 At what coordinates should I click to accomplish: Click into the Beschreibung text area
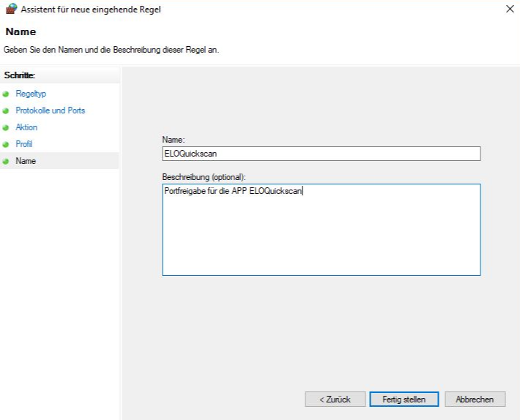click(321, 230)
